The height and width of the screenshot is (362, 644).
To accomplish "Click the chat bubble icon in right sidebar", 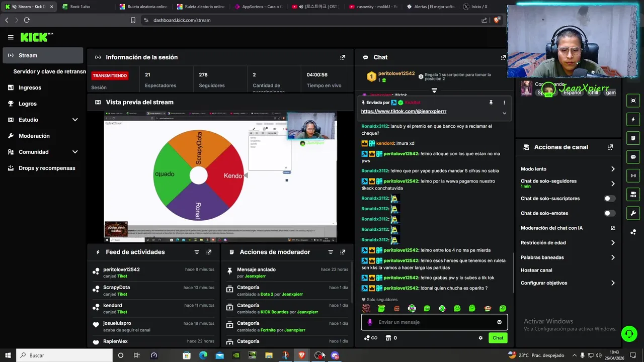I will (633, 157).
